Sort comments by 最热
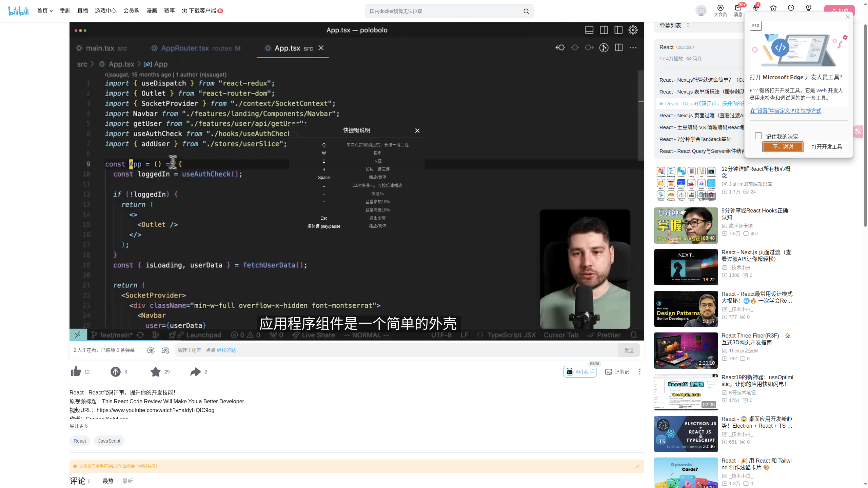Image resolution: width=868 pixels, height=488 pixels. tap(108, 481)
